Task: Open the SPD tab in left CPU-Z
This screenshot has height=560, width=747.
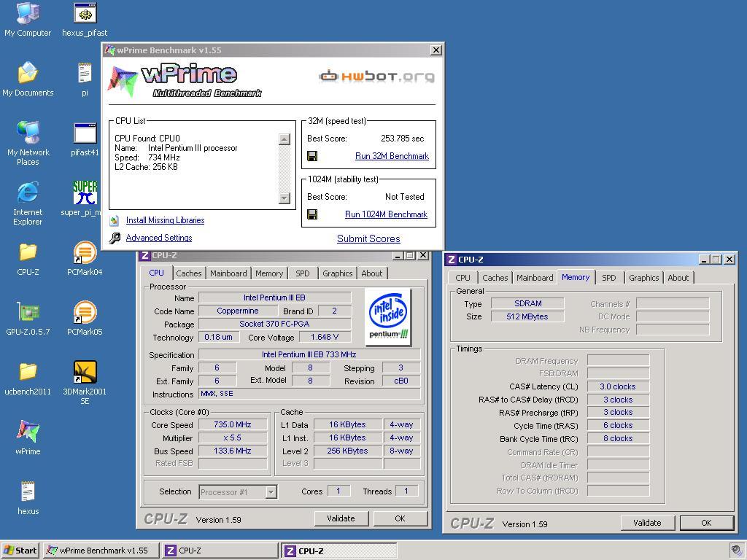Action: [303, 273]
